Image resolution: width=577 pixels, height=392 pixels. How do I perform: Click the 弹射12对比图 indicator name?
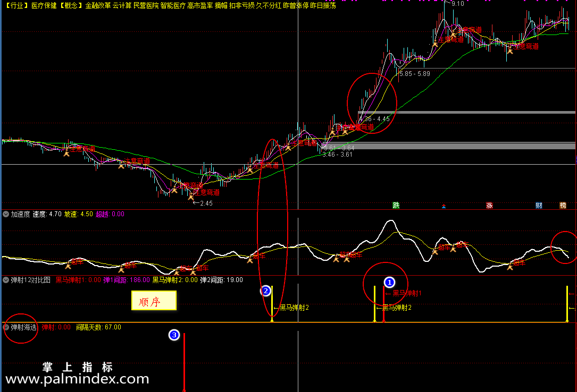coord(30,280)
